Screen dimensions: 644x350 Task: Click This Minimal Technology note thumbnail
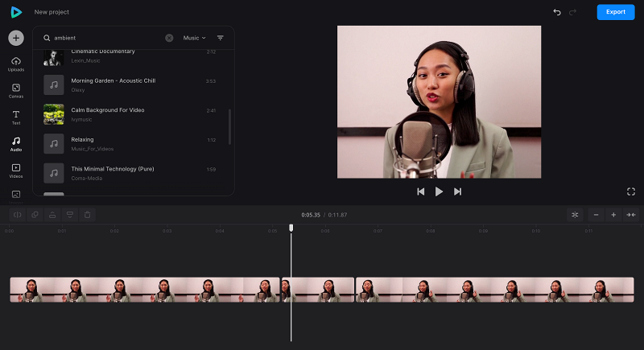54,173
